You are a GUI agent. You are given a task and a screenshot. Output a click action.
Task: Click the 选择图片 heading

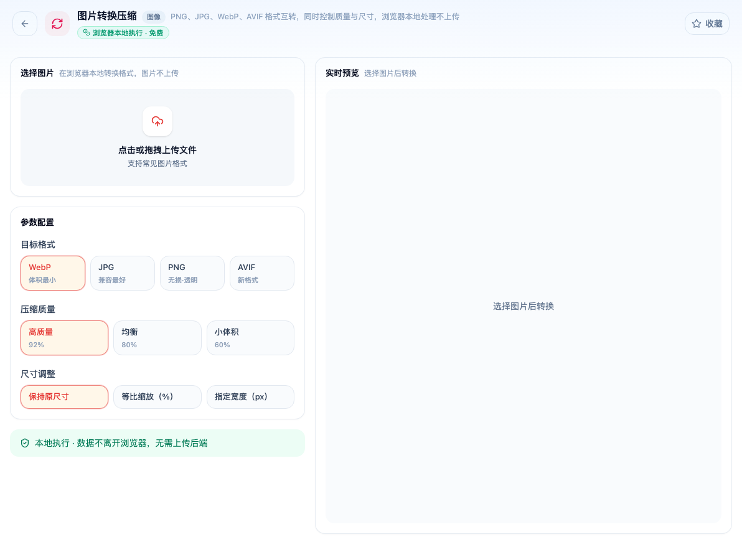coord(37,73)
